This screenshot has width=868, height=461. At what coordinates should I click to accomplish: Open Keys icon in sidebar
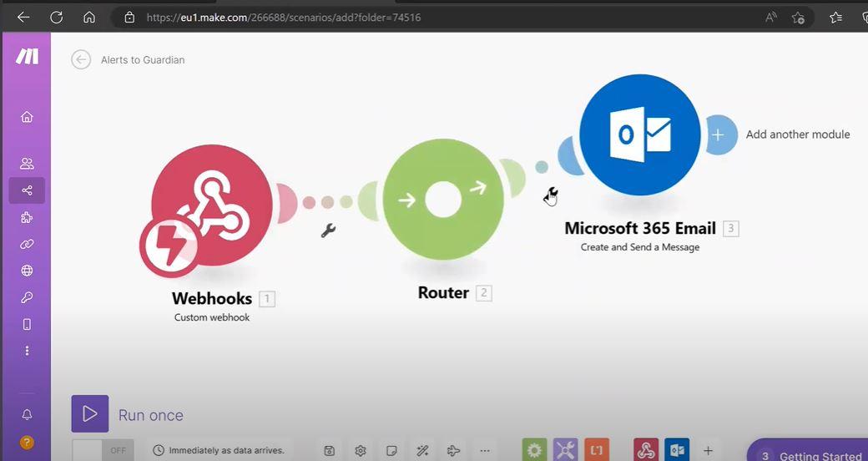tap(27, 297)
